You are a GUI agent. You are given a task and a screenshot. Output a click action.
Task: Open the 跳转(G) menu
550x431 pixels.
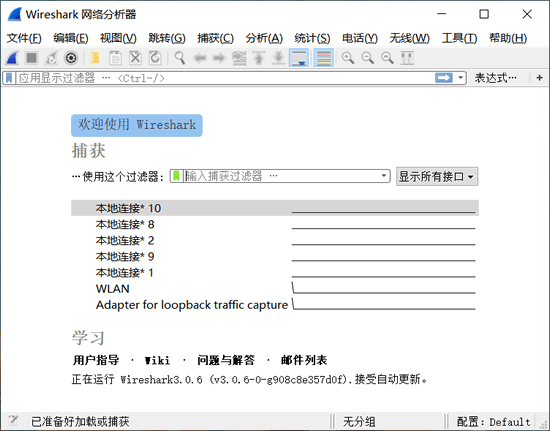click(x=167, y=38)
